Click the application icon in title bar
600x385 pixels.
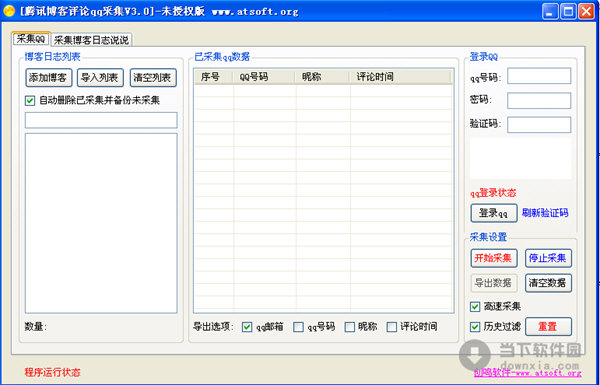9,12
